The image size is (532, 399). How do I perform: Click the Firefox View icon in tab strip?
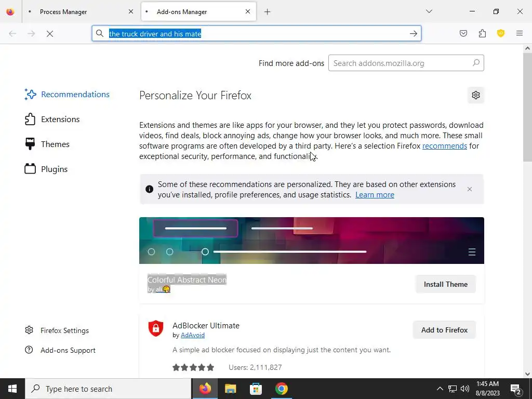[10, 11]
